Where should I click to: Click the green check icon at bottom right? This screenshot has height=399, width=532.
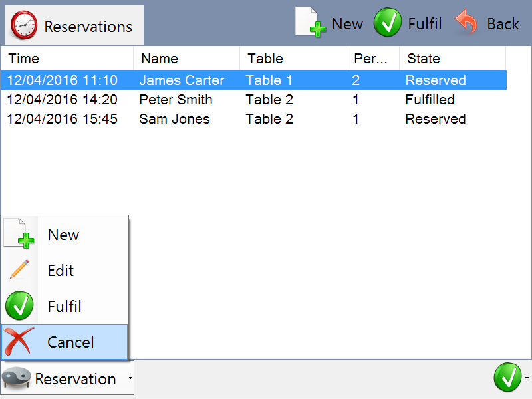click(x=507, y=378)
